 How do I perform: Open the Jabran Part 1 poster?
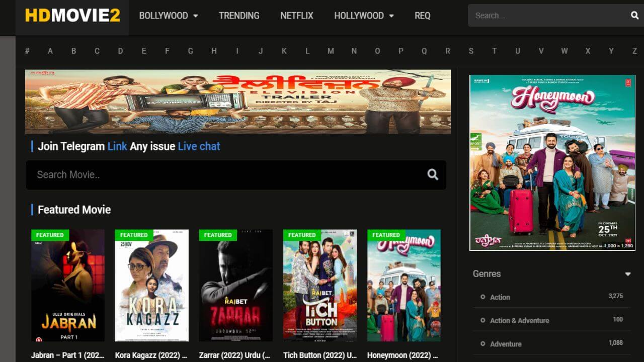pos(68,286)
